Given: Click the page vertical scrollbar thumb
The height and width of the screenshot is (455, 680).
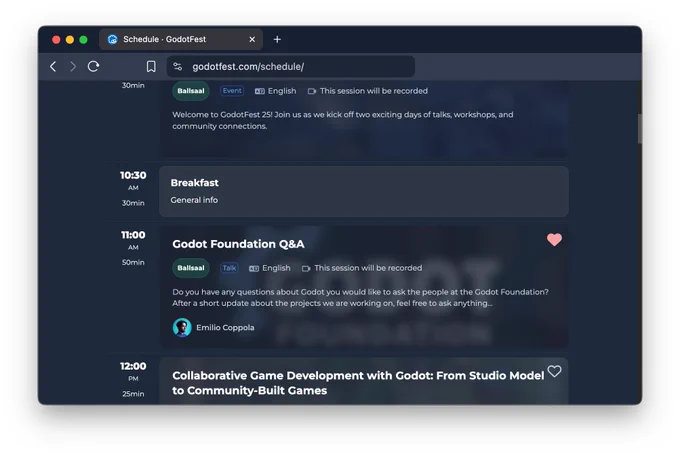Looking at the screenshot, I should [x=640, y=128].
